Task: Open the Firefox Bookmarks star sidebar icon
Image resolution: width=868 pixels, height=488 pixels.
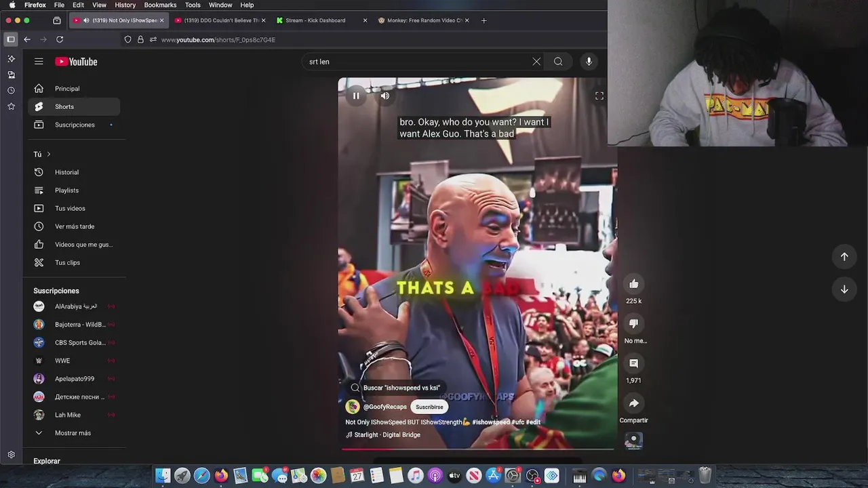Action: point(11,106)
